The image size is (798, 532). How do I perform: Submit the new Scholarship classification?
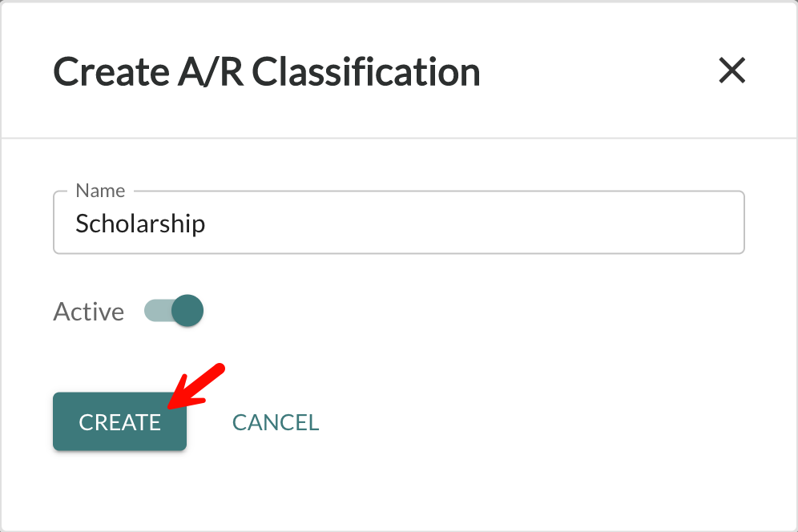click(x=119, y=421)
